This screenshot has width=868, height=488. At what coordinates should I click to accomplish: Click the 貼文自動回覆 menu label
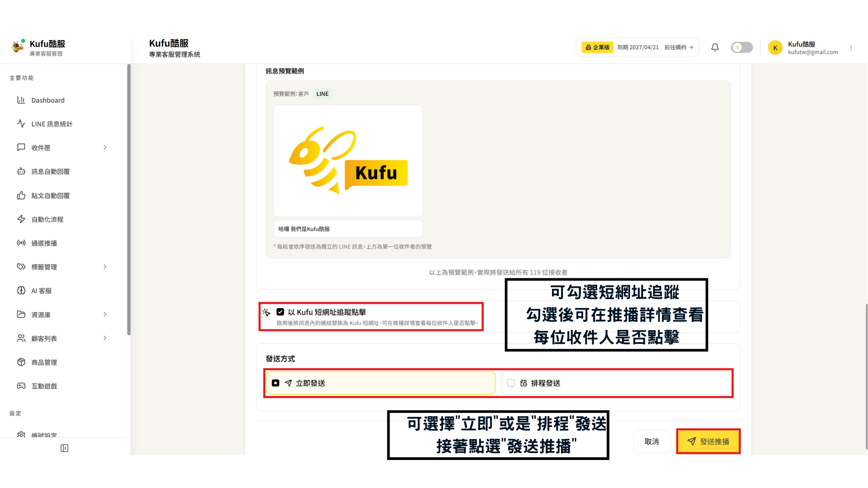tap(51, 196)
